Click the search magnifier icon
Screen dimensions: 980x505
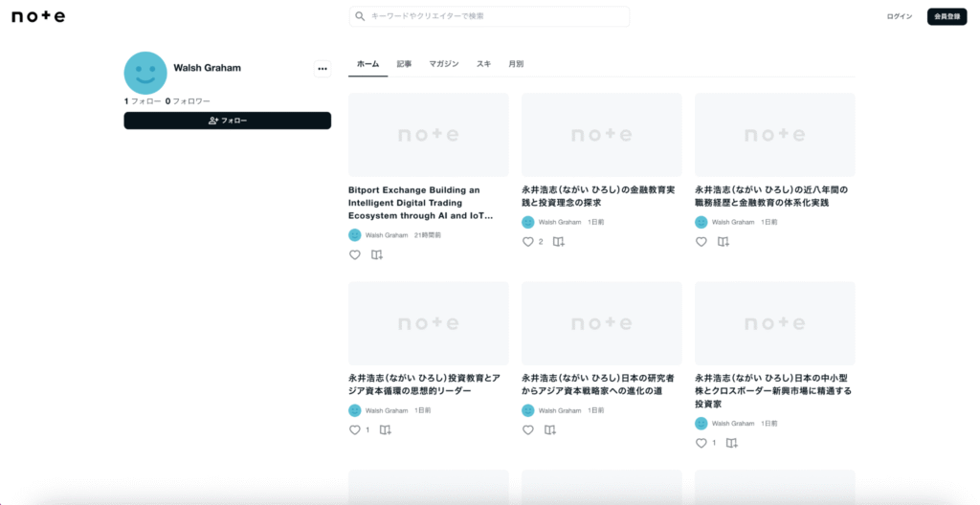pos(360,16)
